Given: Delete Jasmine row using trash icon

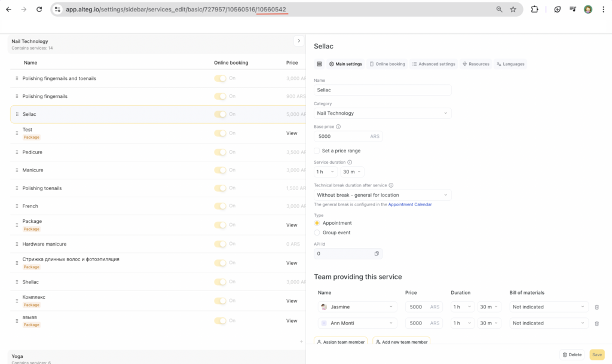Looking at the screenshot, I should pos(596,307).
